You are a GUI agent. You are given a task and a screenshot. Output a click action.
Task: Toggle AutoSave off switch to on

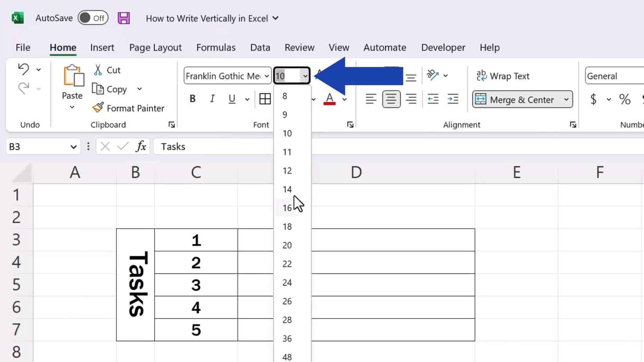tap(93, 18)
